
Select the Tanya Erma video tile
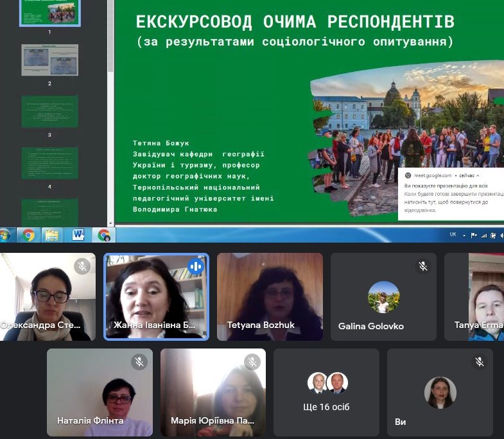[474, 297]
